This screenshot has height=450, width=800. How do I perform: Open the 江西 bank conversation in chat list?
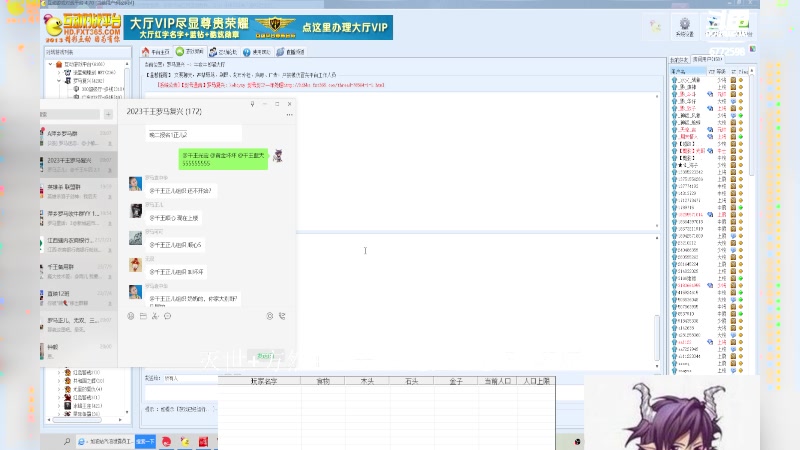[79, 244]
